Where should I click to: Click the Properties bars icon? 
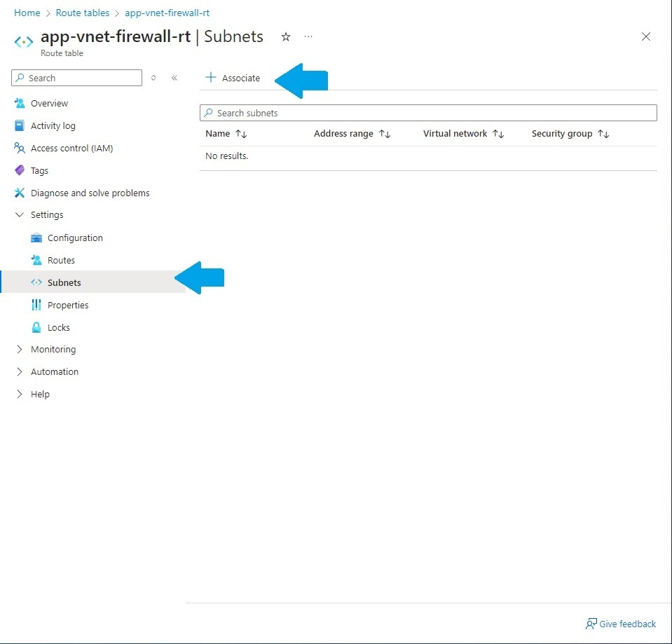click(36, 305)
